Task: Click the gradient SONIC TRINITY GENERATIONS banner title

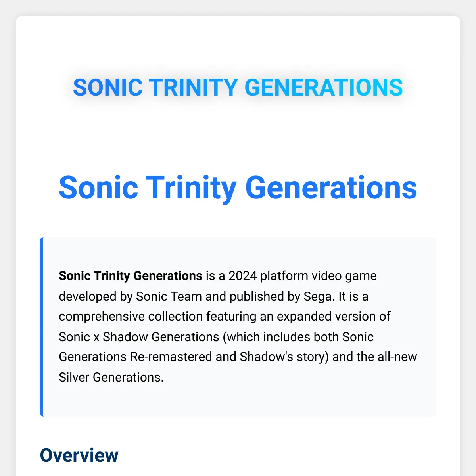Action: pos(238,87)
